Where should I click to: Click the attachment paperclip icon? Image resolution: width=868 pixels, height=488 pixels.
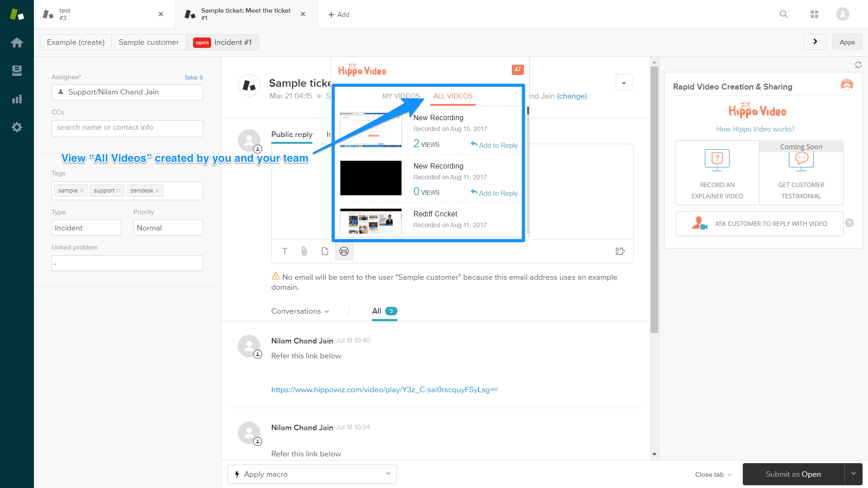[304, 251]
